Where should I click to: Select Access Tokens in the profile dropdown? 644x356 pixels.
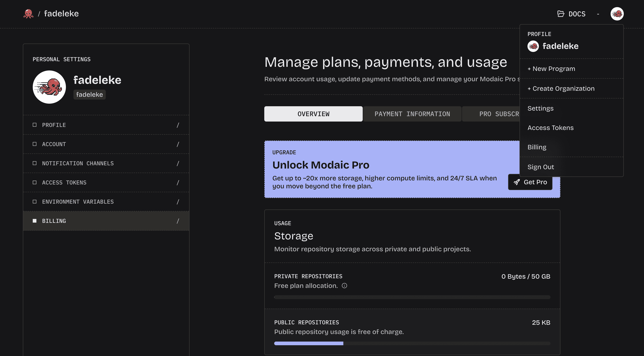click(x=571, y=128)
